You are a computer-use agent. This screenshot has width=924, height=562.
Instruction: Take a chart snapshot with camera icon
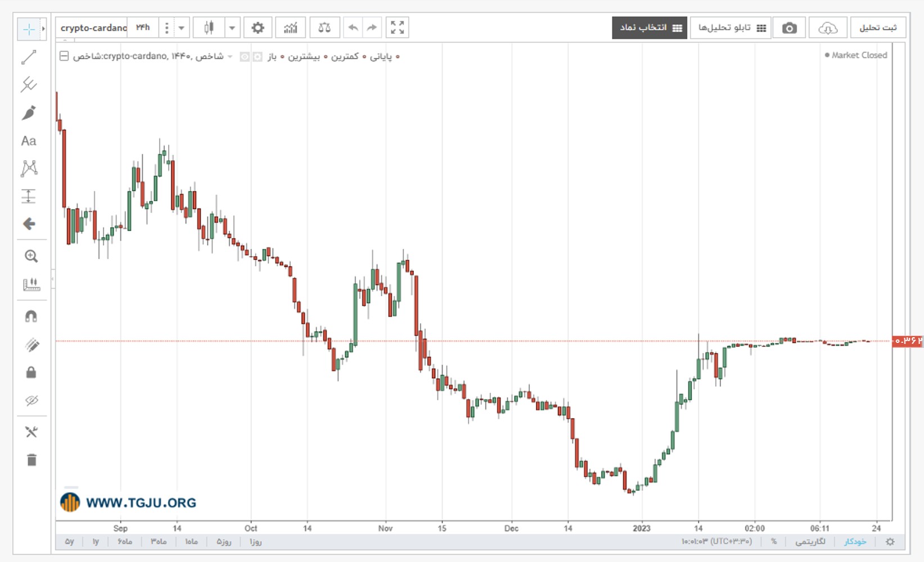(789, 28)
